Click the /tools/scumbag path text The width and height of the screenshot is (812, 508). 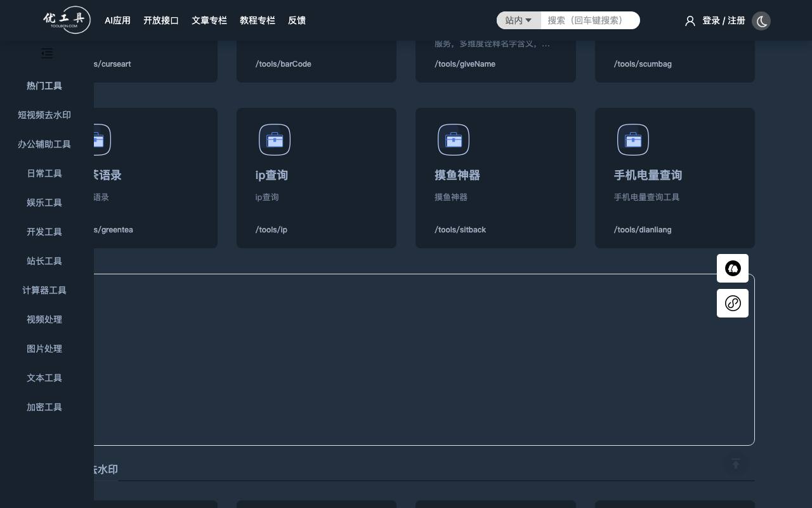643,64
